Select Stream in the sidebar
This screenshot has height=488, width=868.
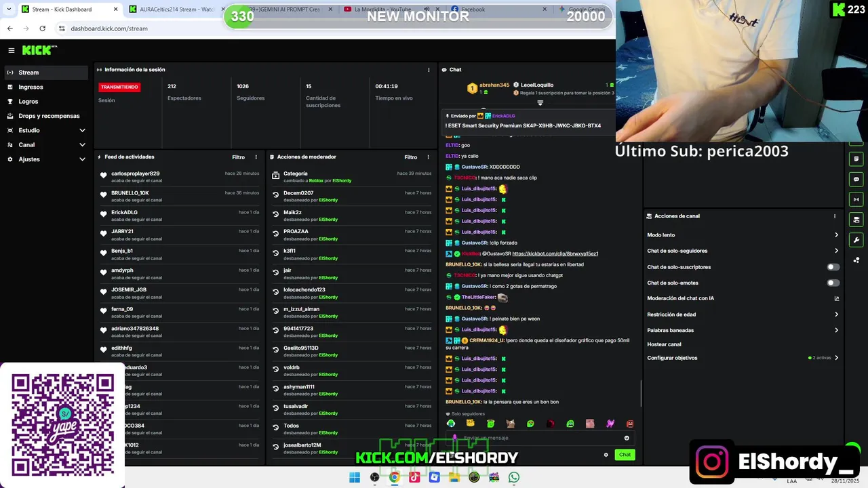point(45,73)
